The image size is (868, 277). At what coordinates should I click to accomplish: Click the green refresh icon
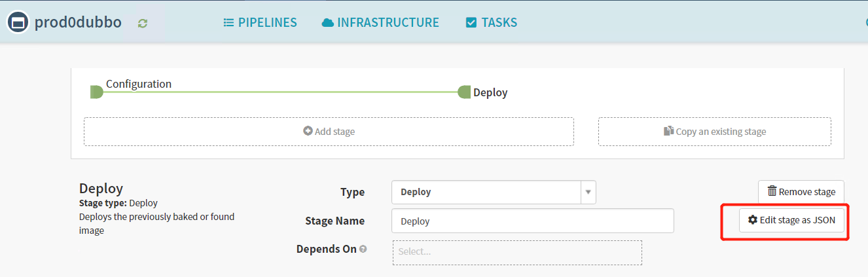pyautogui.click(x=143, y=24)
